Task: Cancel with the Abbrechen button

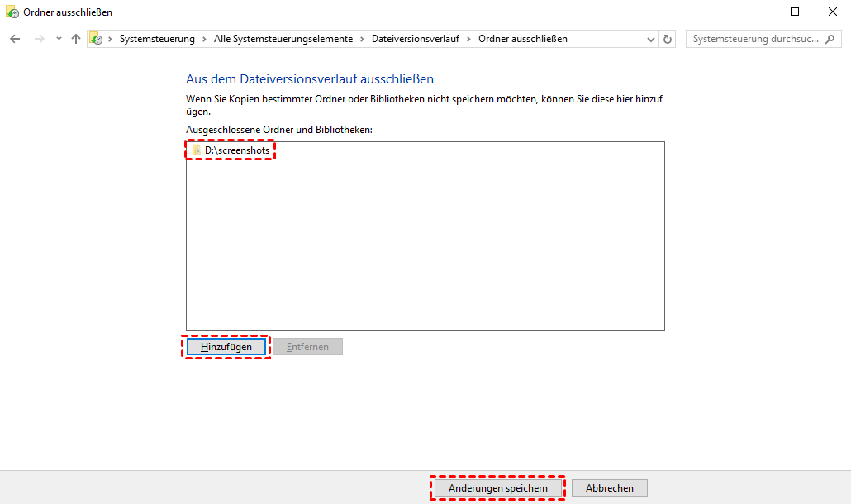Action: 610,488
